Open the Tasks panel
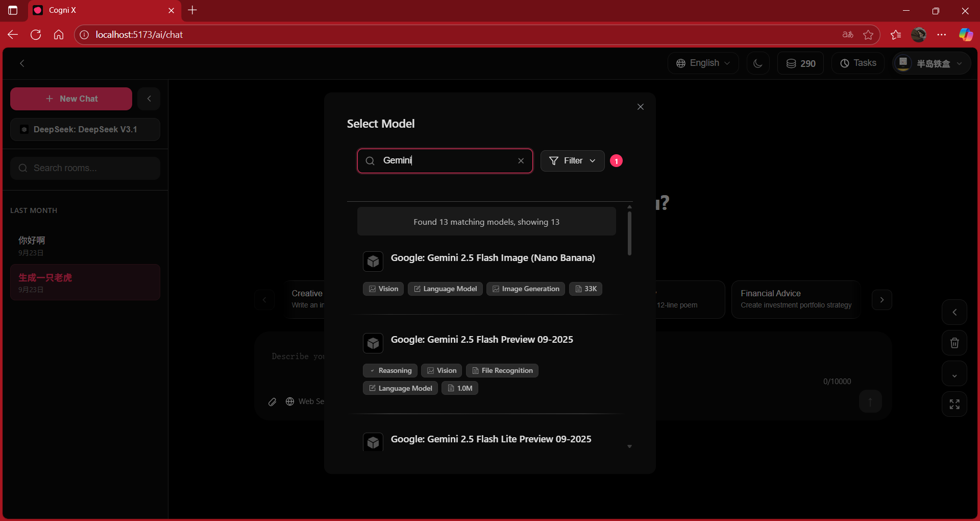This screenshot has width=980, height=521. pos(858,63)
